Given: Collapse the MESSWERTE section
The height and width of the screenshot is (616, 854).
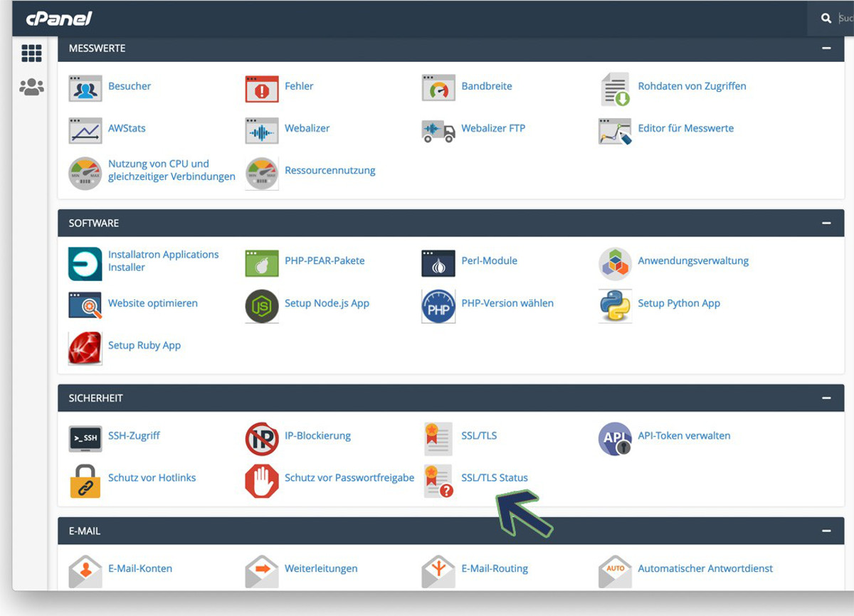Looking at the screenshot, I should [x=826, y=48].
